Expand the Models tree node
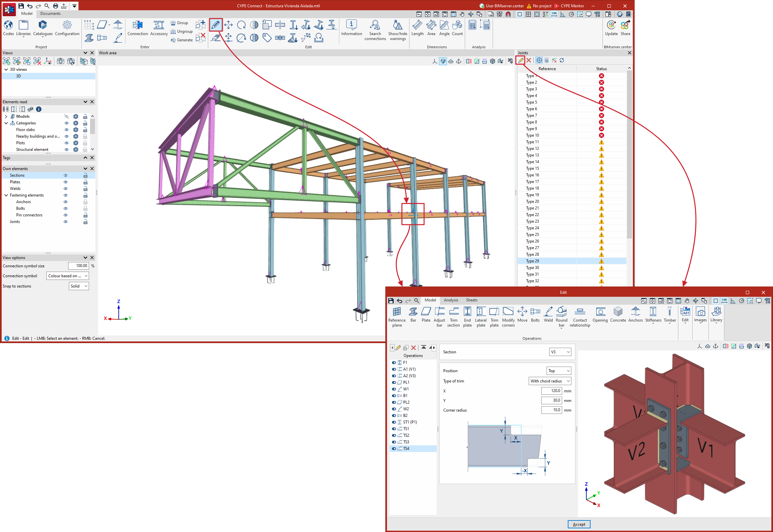 6,117
